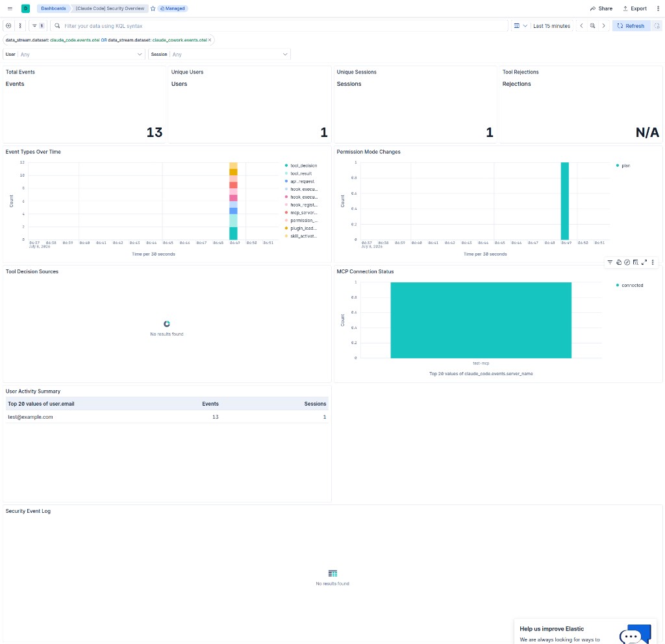Click the yellow top segment of stacked bar
The image size is (665, 644).
coord(233,166)
